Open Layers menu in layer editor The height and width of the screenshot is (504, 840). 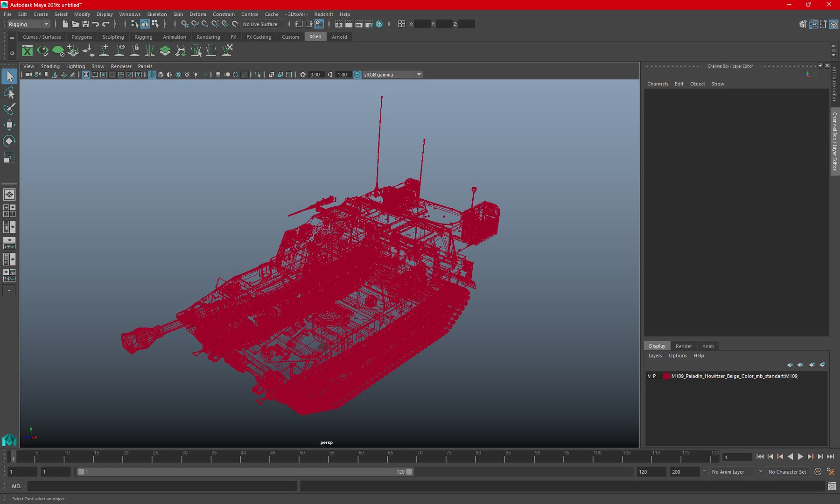tap(655, 356)
